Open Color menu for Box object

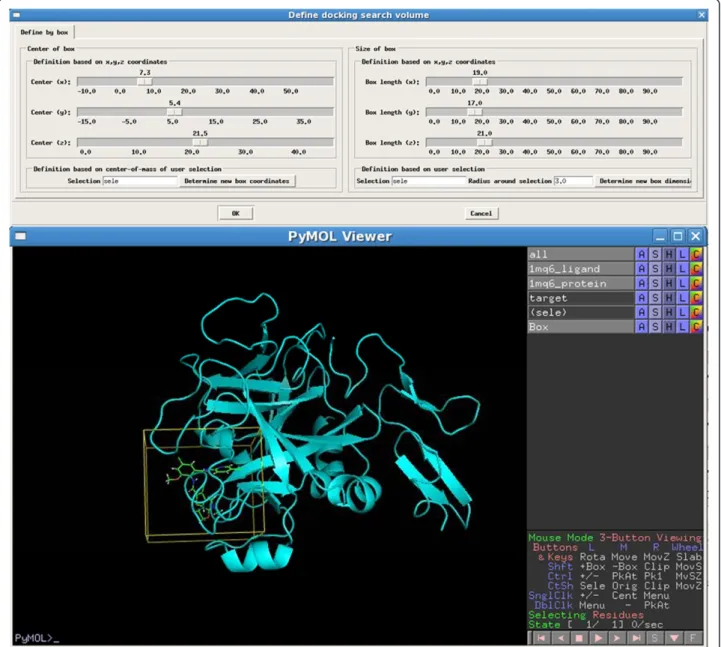pos(696,327)
